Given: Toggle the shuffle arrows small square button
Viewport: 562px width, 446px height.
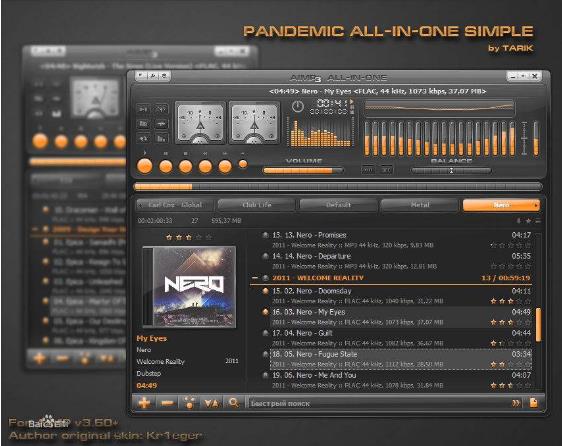Looking at the screenshot, I should (143, 138).
